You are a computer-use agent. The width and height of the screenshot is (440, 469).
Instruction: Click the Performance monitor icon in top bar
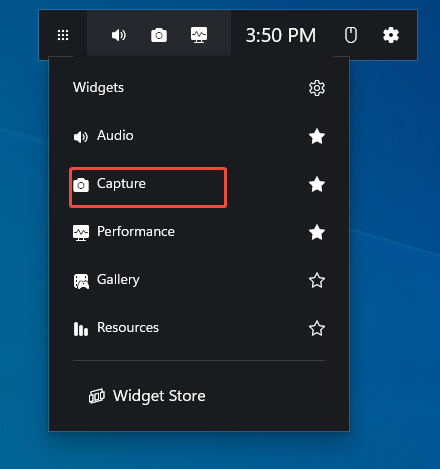click(199, 35)
